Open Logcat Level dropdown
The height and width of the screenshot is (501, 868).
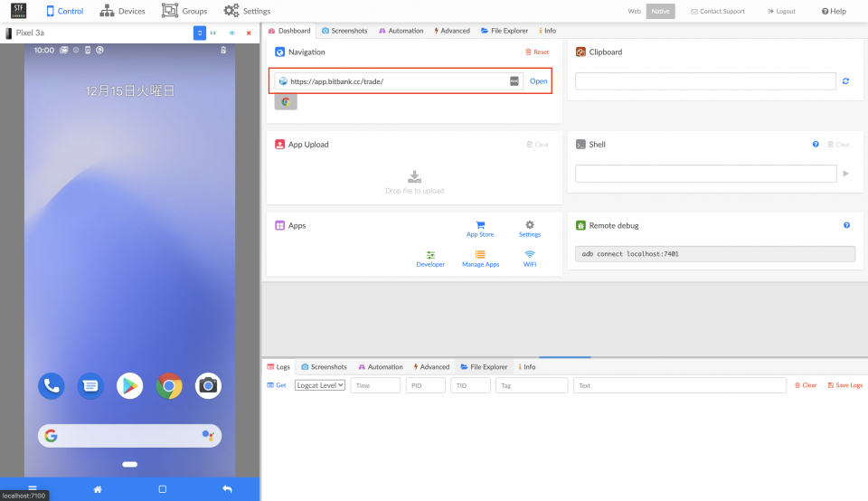(x=320, y=385)
